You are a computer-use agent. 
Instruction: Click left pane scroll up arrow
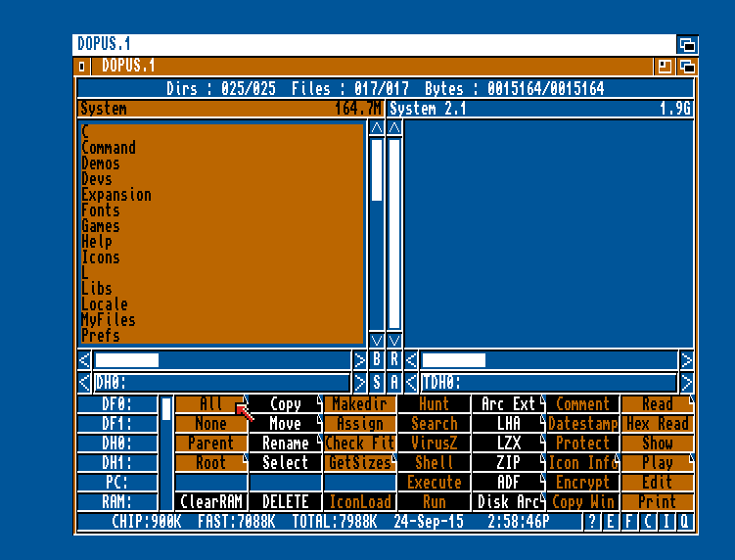(x=377, y=127)
